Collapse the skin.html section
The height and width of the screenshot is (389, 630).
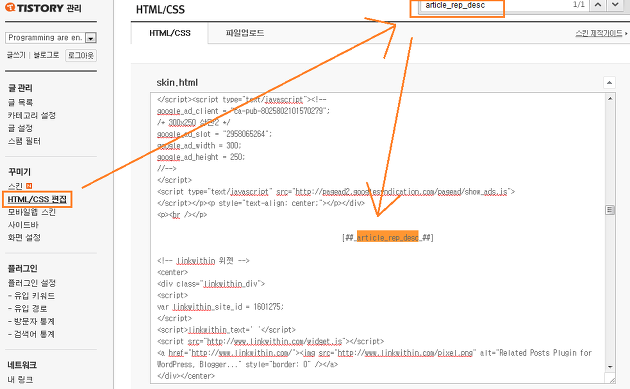tap(610, 82)
